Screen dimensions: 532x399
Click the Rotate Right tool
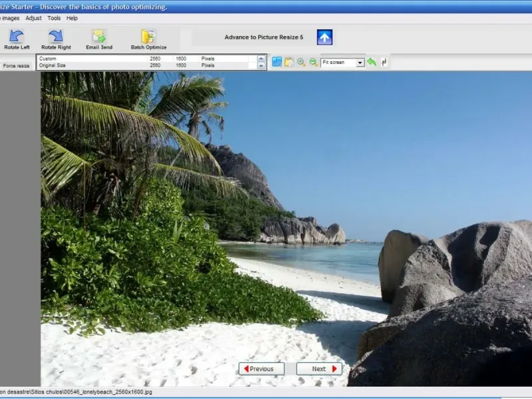[x=56, y=40]
